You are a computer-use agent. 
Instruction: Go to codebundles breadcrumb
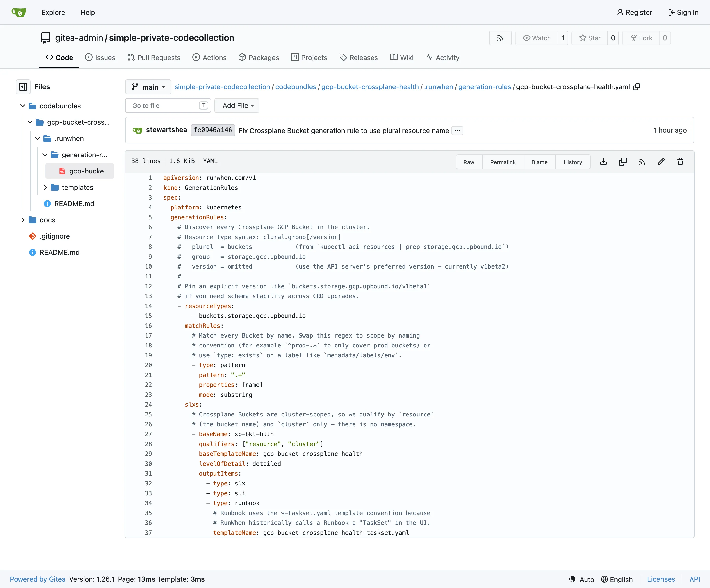click(296, 87)
